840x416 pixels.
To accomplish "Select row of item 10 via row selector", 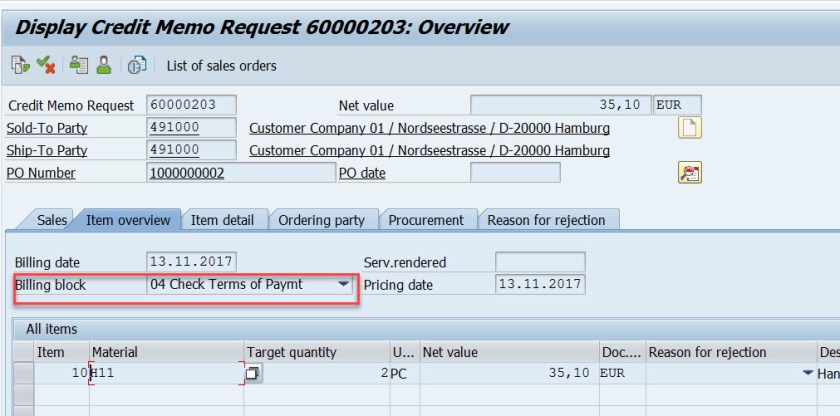I will tap(24, 373).
